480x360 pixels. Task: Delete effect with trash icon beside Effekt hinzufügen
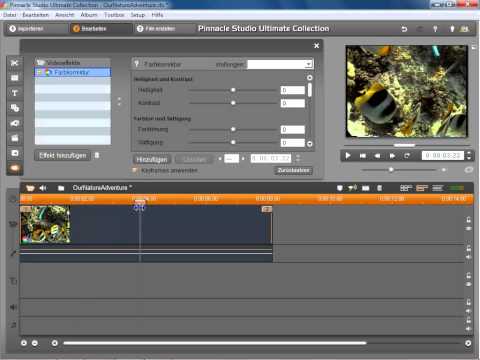pyautogui.click(x=97, y=155)
